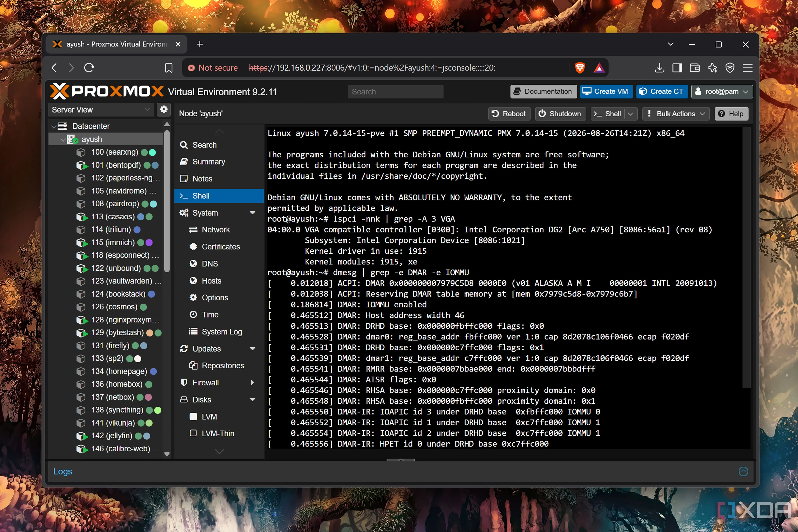Click the Create CT button
This screenshot has width=798, height=532.
point(662,92)
